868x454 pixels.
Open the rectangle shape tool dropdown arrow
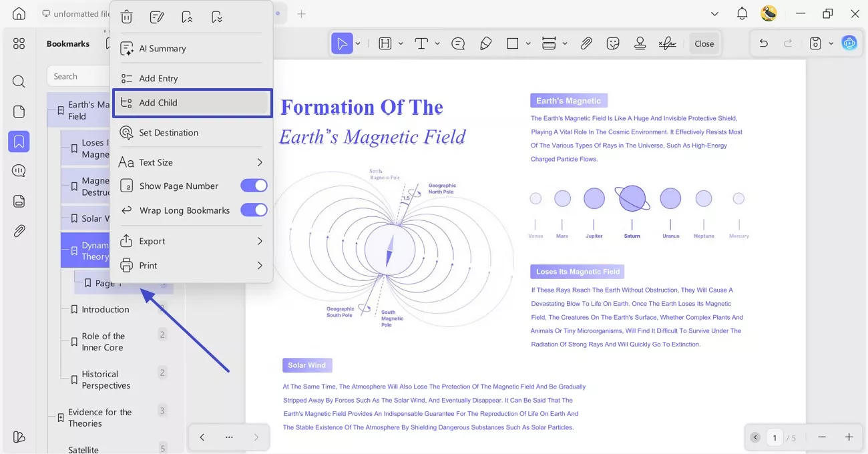coord(528,43)
